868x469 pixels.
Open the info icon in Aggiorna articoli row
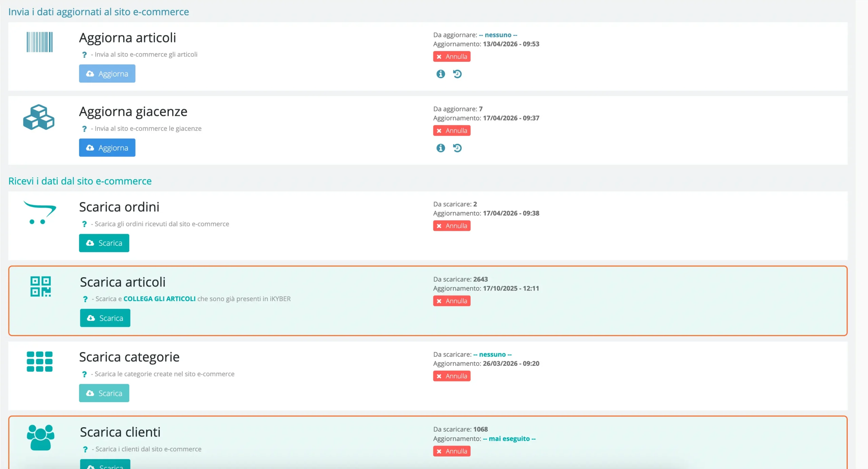click(440, 74)
